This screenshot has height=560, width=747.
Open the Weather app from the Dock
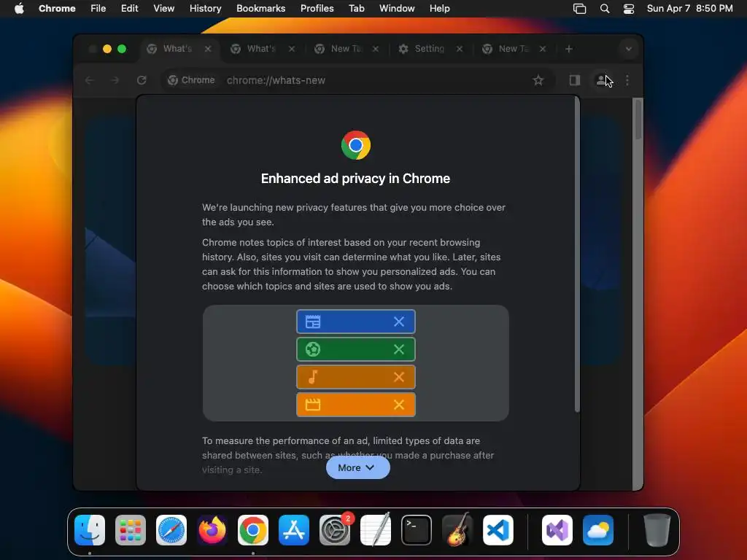pos(598,529)
